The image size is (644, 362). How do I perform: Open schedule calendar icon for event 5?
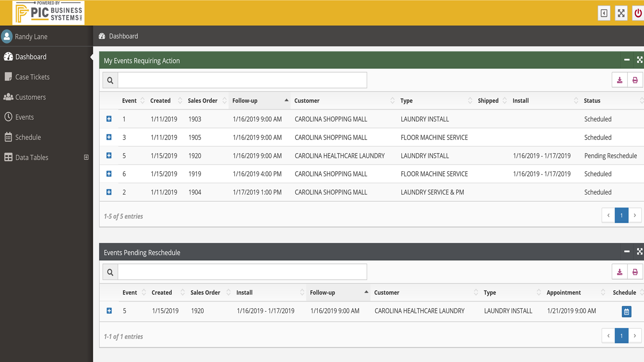coord(626,312)
